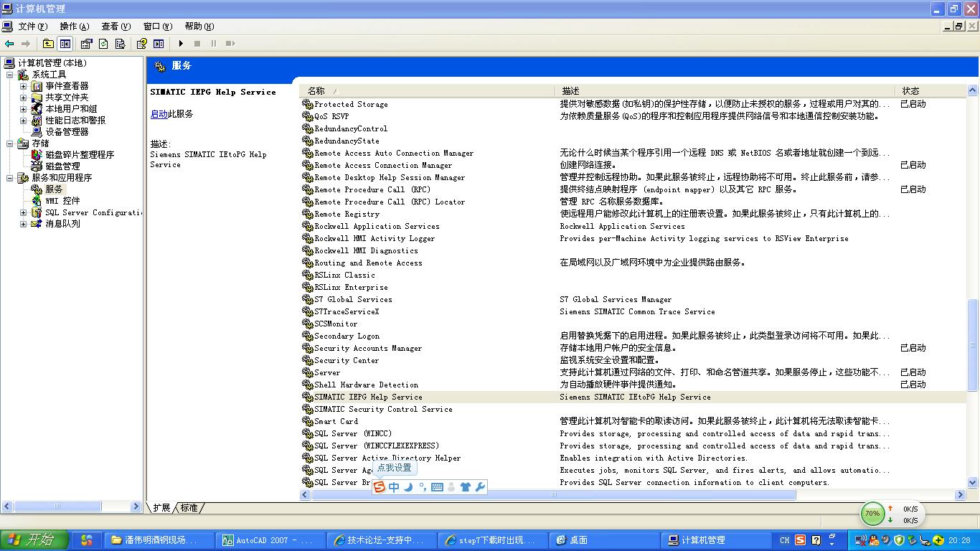Click the Sogou S icon in the taskbar language bar
Screen dimensions: 980x551
pos(800,540)
